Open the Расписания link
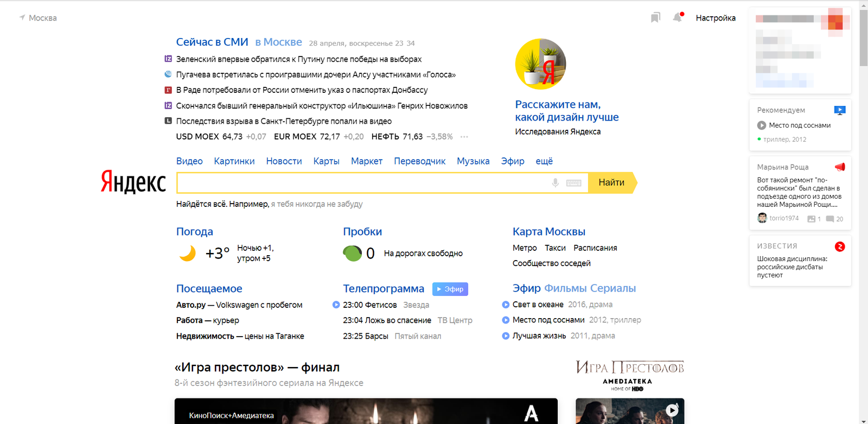Image resolution: width=868 pixels, height=424 pixels. click(595, 248)
